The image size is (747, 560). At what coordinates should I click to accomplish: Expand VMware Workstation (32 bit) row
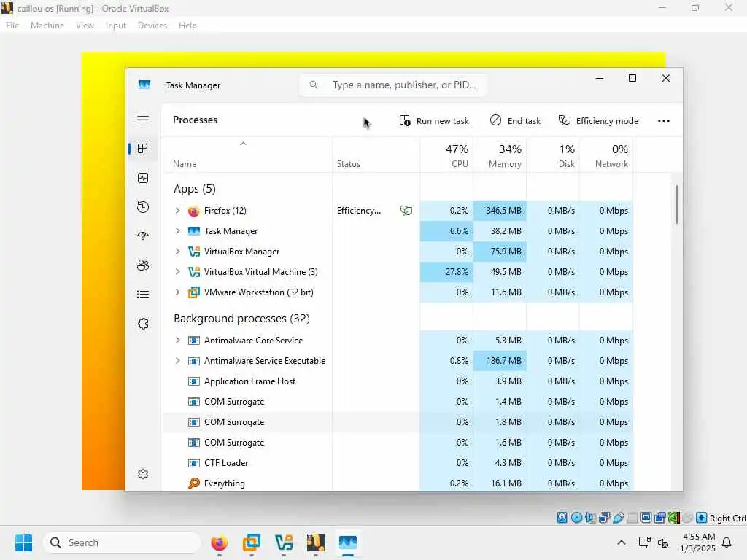(178, 292)
